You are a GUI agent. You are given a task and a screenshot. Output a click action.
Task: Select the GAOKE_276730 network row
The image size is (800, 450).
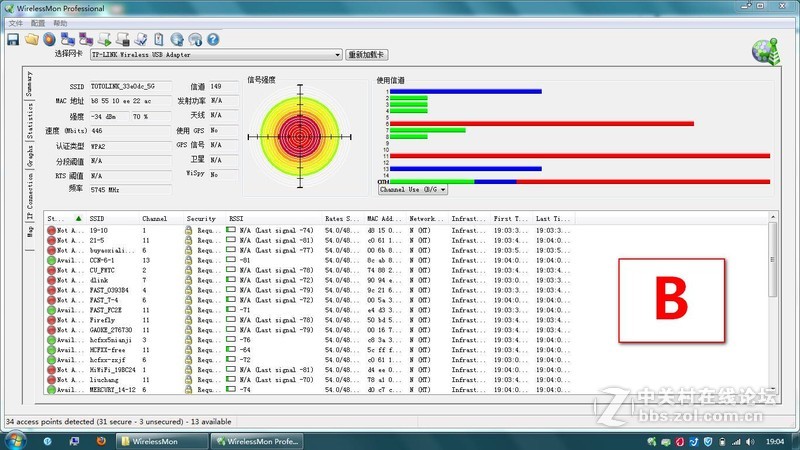pyautogui.click(x=309, y=330)
